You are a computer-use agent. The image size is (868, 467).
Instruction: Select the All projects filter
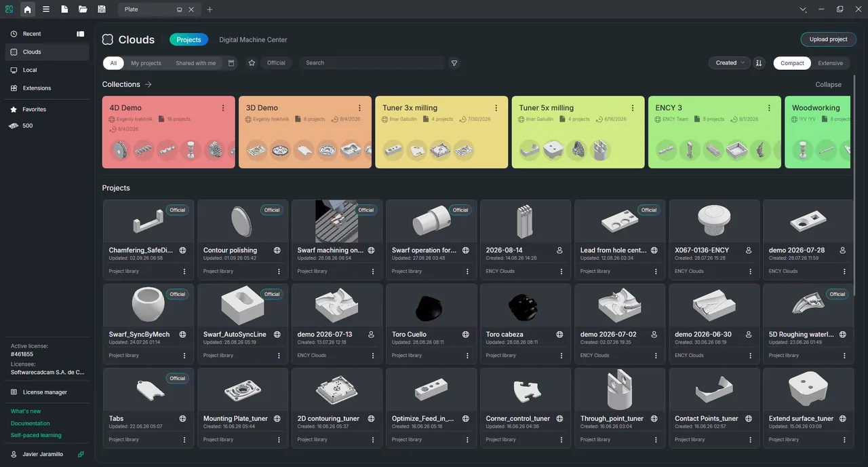pos(113,63)
